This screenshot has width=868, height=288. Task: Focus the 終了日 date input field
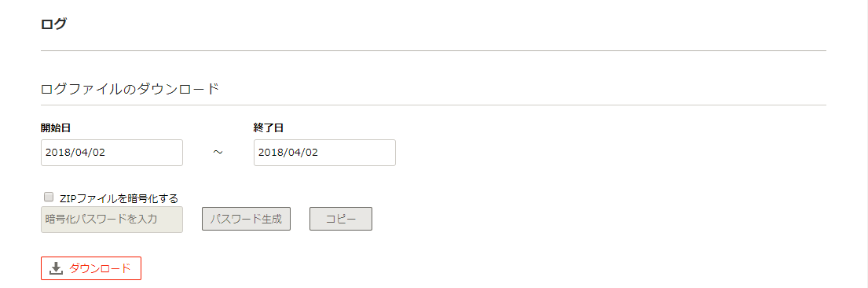pyautogui.click(x=324, y=153)
